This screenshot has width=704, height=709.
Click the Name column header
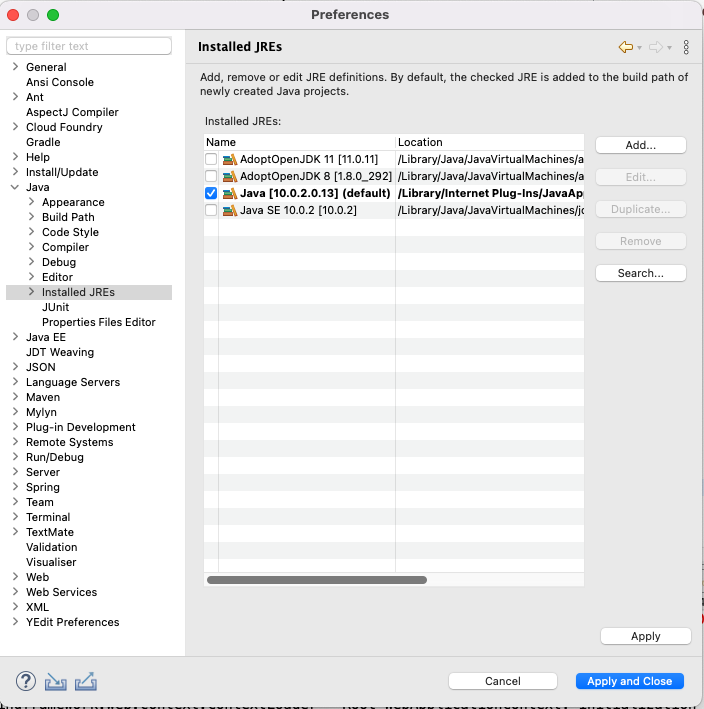tap(299, 142)
